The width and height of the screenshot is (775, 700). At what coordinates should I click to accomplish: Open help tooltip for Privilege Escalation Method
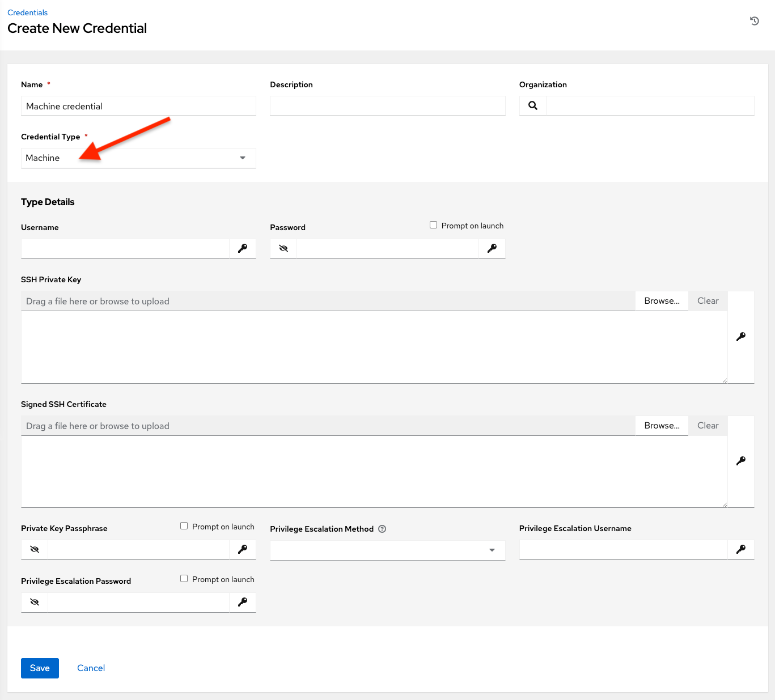pyautogui.click(x=382, y=529)
